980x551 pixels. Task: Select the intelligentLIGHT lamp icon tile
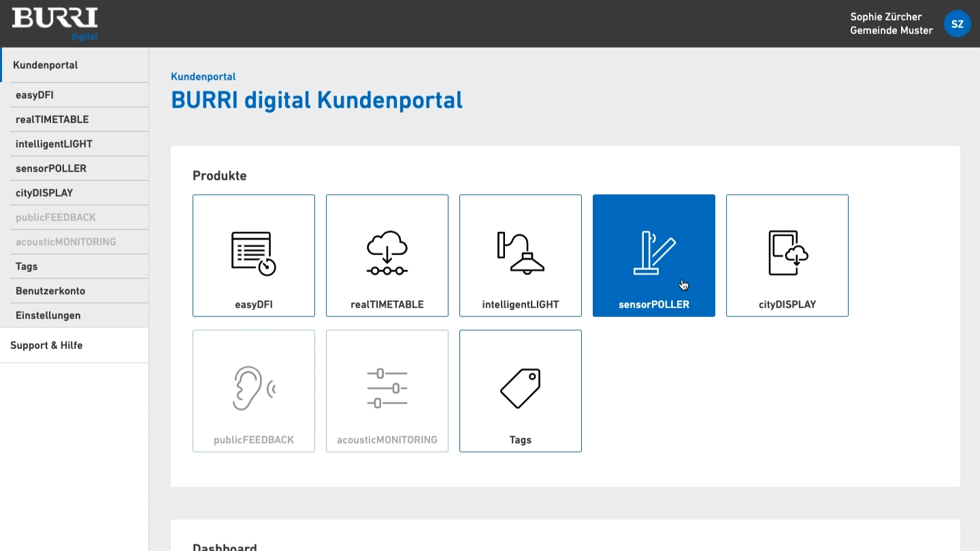point(520,254)
